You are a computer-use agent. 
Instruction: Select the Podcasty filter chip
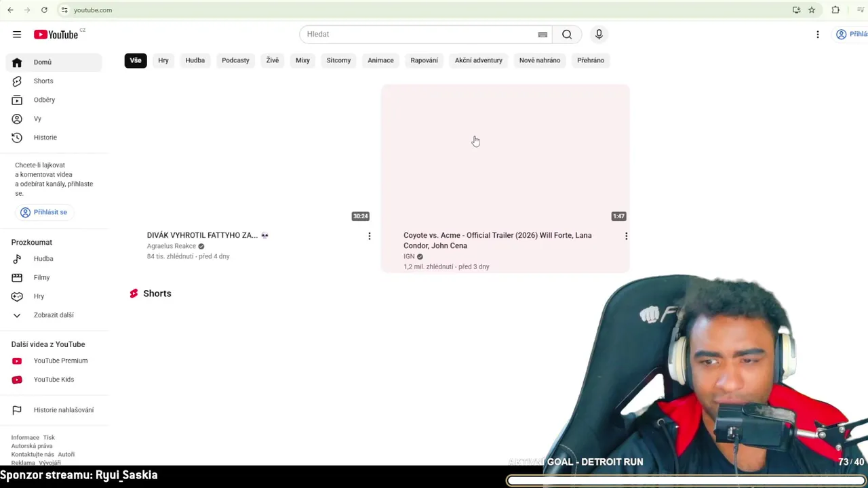pos(235,60)
